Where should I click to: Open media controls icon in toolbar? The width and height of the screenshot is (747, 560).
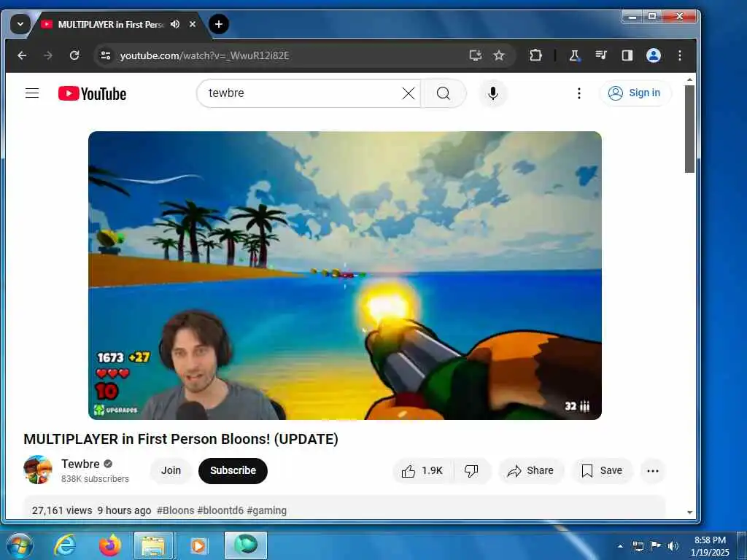tap(601, 55)
